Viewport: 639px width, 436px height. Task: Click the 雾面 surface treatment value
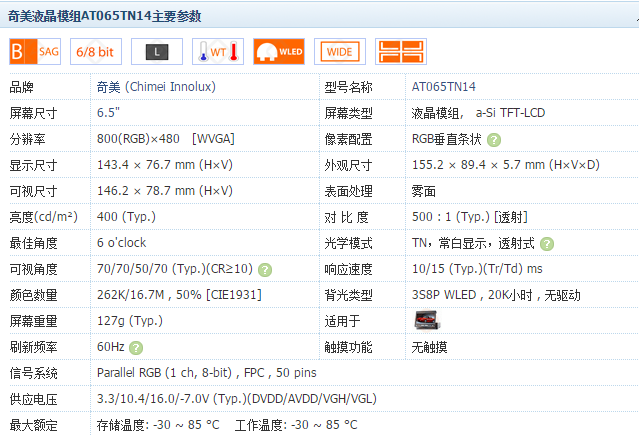tap(424, 191)
